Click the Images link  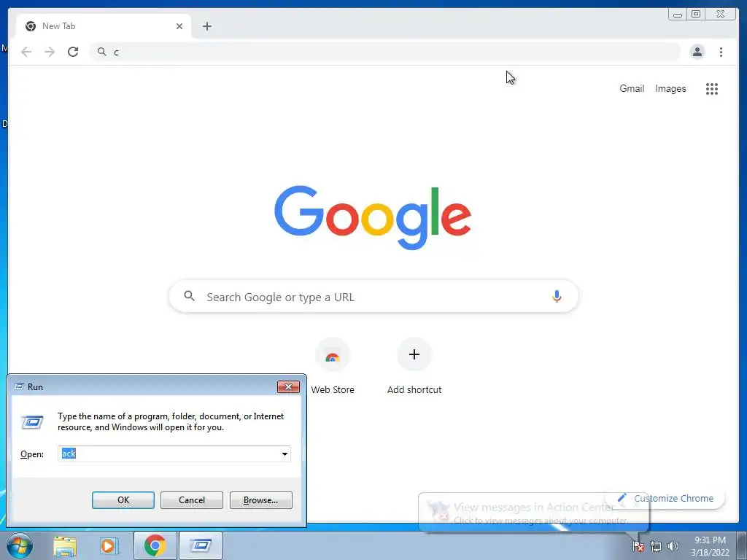[670, 88]
